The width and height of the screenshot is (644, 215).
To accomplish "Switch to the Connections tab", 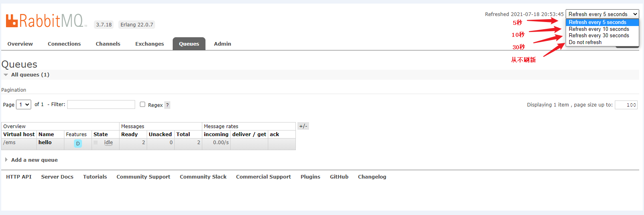I will coord(64,44).
